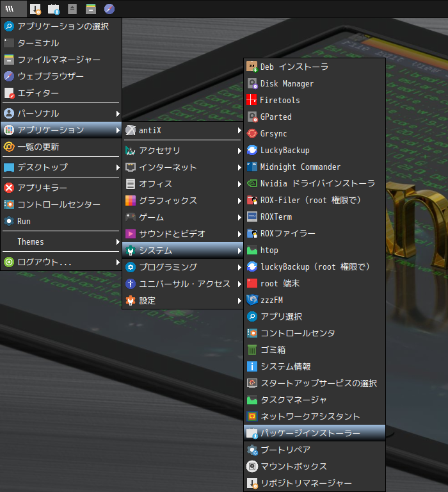448x492 pixels.
Task: Click the root 端末 red icon
Action: [x=252, y=283]
